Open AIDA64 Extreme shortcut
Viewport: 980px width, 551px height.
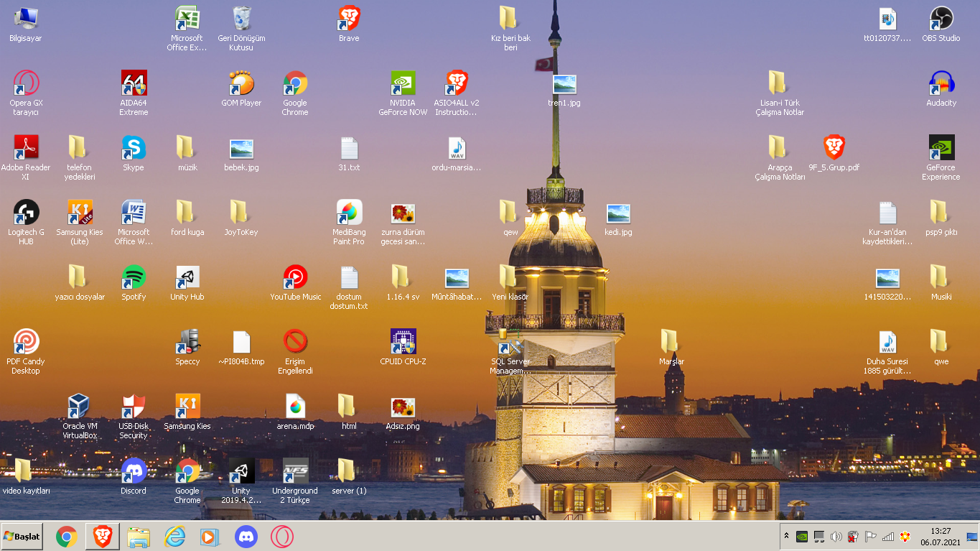point(134,84)
